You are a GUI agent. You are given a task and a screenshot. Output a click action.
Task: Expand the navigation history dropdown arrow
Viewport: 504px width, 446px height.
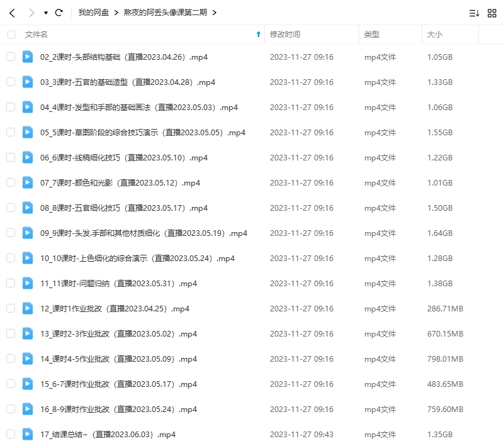click(x=46, y=13)
